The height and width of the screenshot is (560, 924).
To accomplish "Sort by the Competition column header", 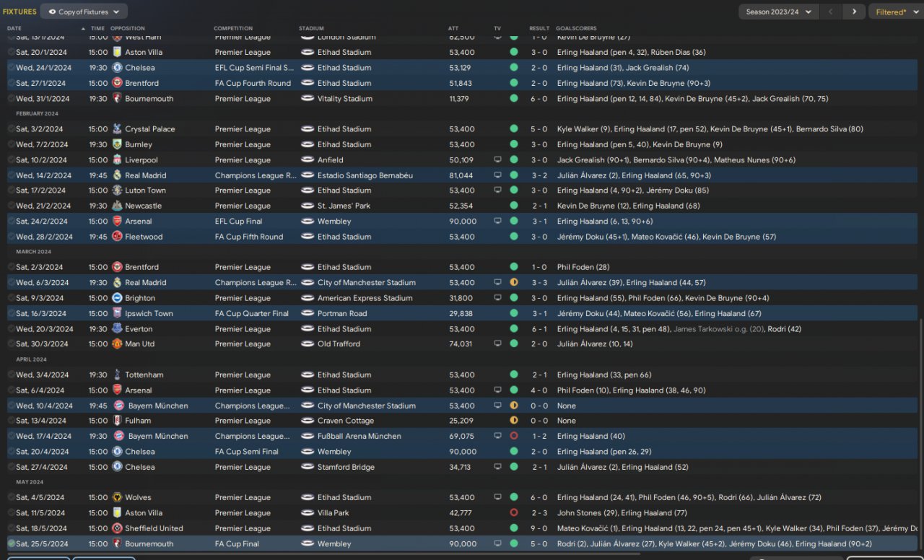I will [x=233, y=28].
